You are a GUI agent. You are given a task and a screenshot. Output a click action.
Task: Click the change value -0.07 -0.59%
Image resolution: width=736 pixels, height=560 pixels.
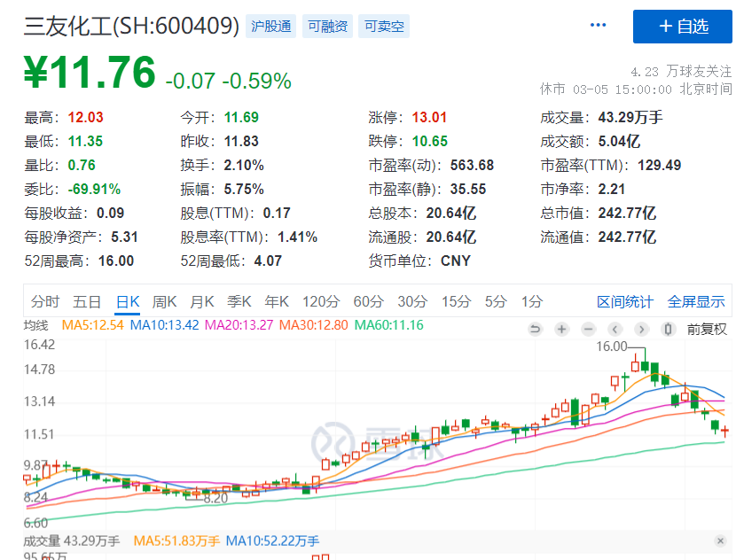coord(228,81)
